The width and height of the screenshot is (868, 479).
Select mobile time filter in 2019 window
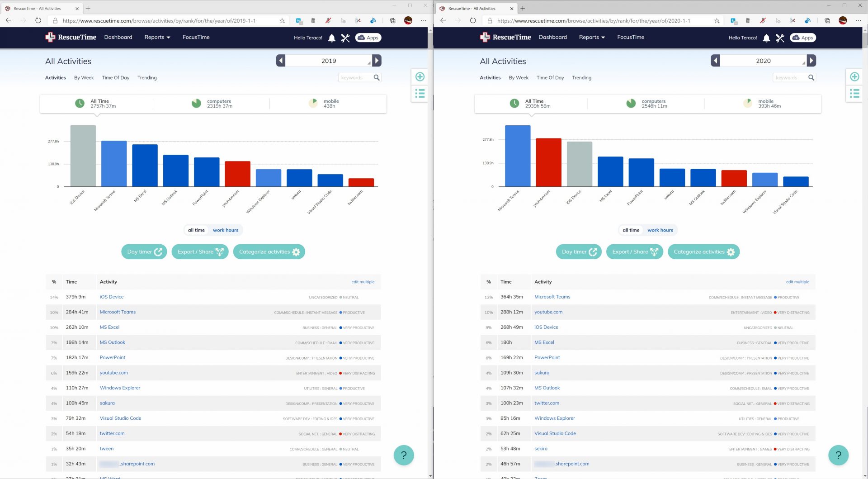tap(324, 104)
